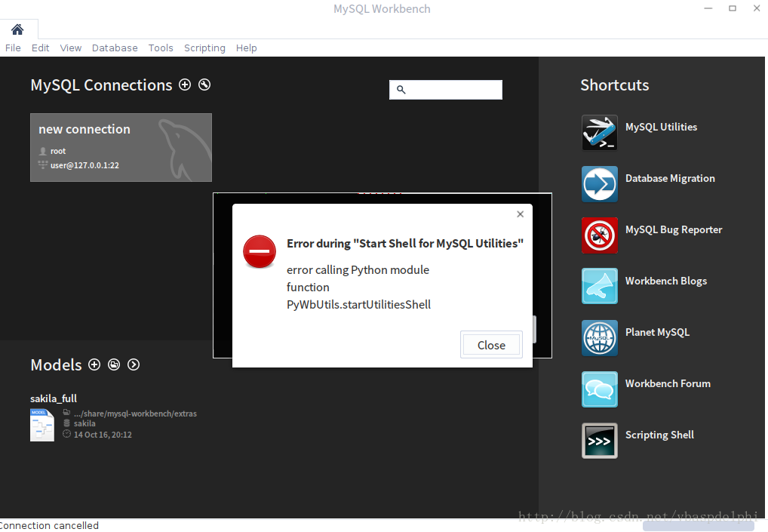
Task: Open the Edit menu
Action: click(x=40, y=48)
